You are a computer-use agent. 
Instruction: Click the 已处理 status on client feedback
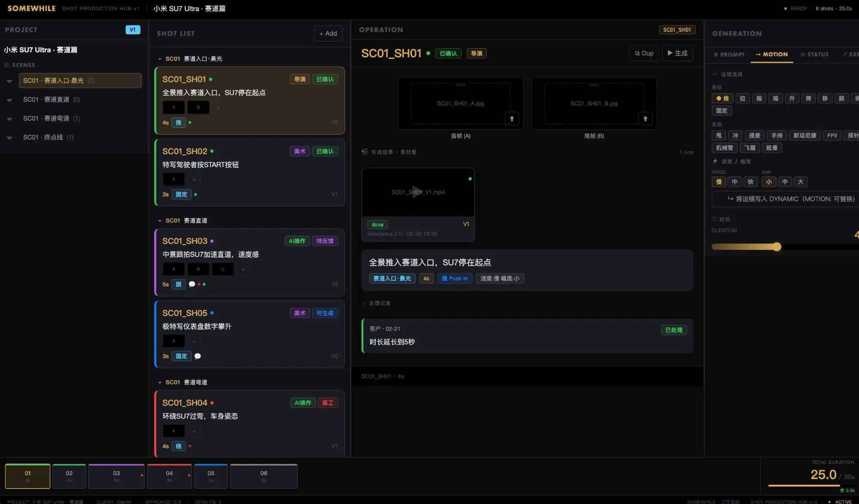coord(673,330)
